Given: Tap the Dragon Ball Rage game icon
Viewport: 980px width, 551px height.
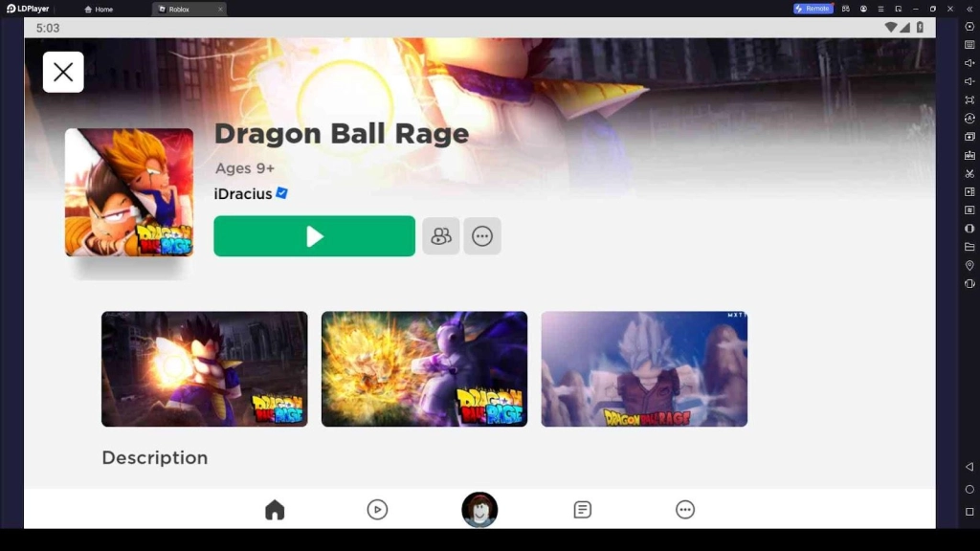Looking at the screenshot, I should (129, 192).
